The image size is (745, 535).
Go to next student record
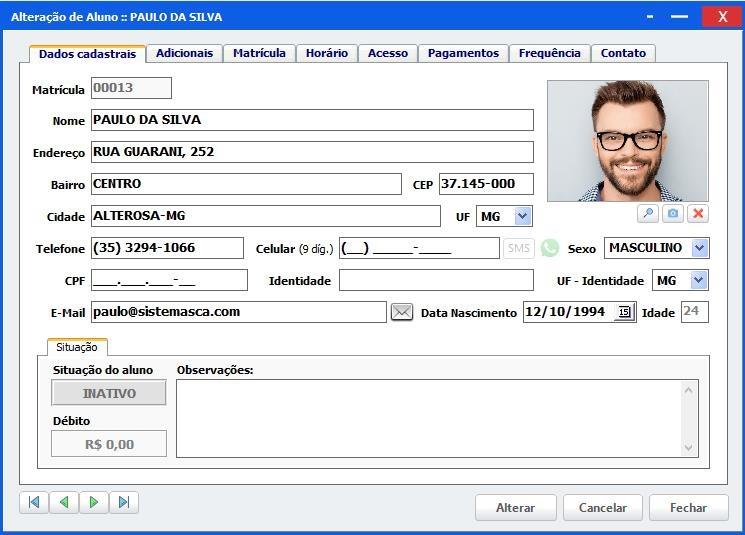pyautogui.click(x=94, y=503)
